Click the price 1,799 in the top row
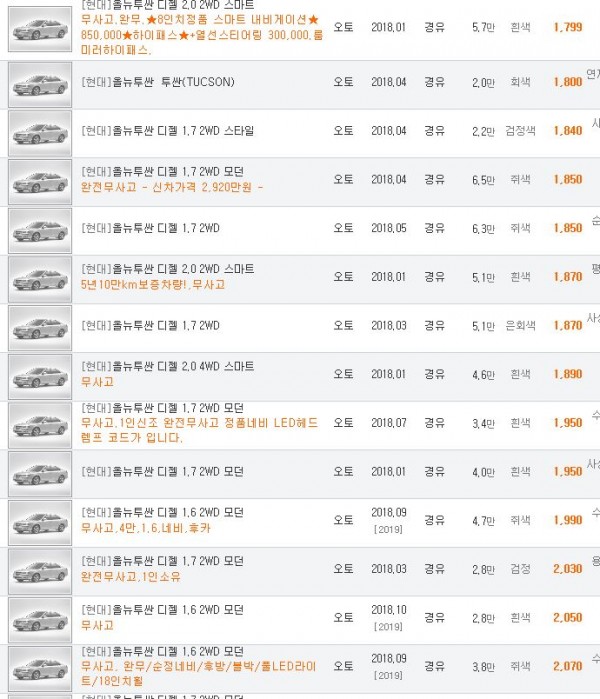Screen dimensions: 600x699 [x=567, y=27]
